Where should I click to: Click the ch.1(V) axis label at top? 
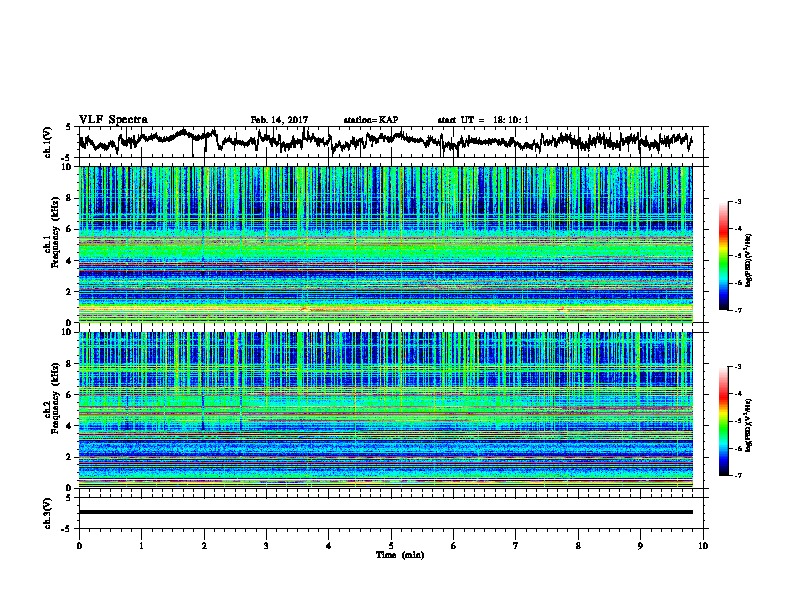(47, 142)
